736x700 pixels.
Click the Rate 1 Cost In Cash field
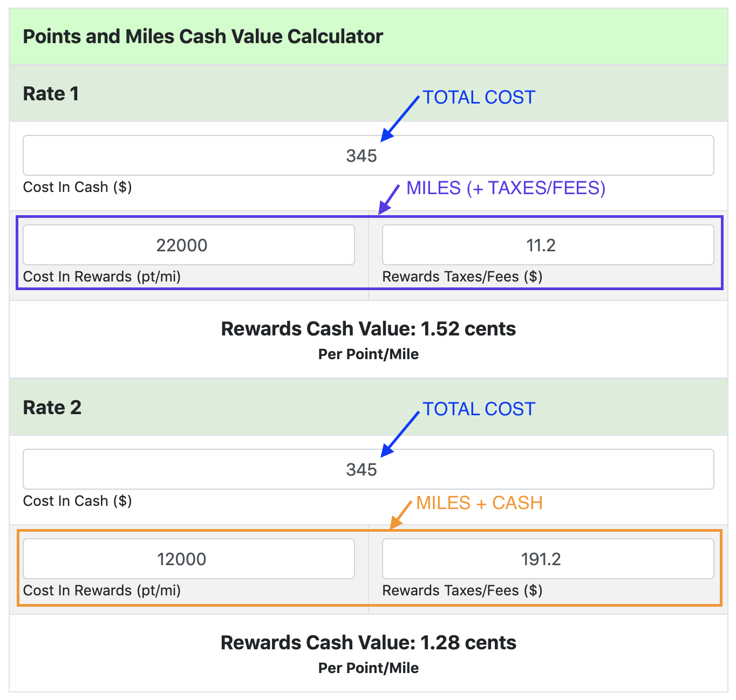click(368, 155)
